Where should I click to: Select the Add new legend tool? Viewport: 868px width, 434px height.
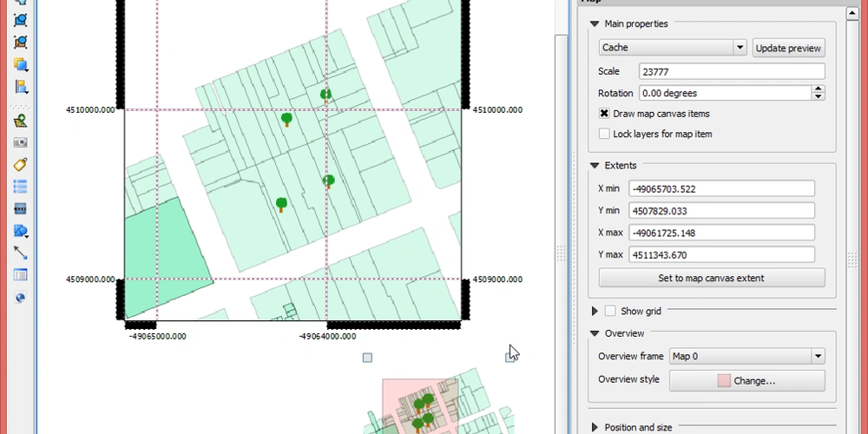[21, 187]
